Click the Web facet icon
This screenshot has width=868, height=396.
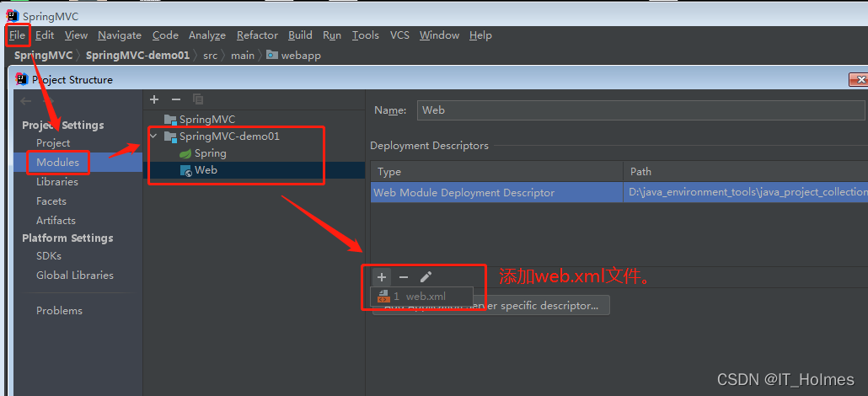point(186,170)
